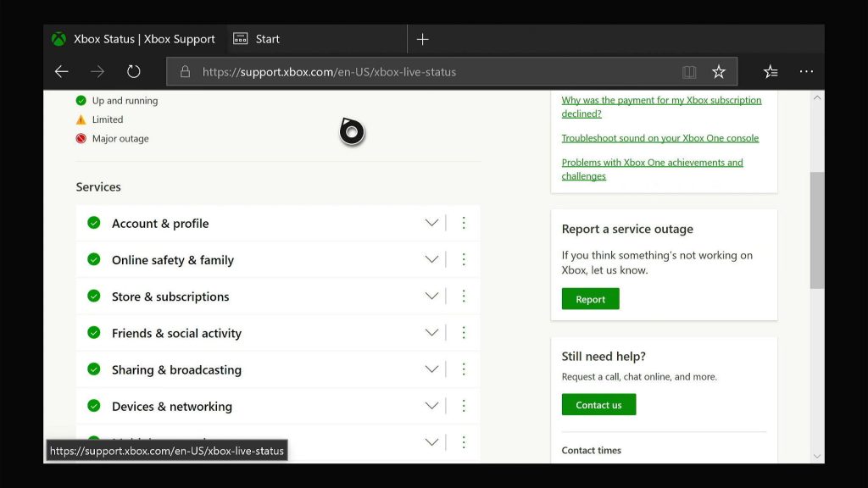Screen dimensions: 868x488
Task: Expand the Store & subscriptions service
Action: [431, 296]
